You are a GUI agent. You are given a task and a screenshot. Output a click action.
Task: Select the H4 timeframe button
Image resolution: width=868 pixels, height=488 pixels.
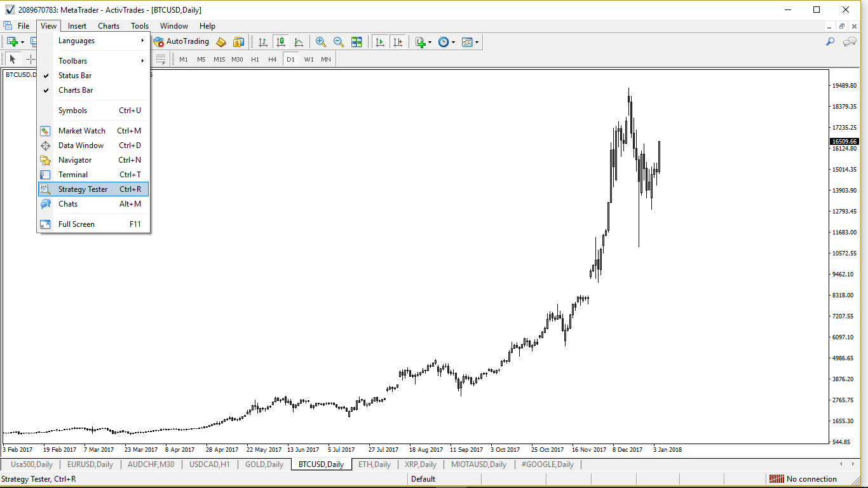tap(272, 59)
